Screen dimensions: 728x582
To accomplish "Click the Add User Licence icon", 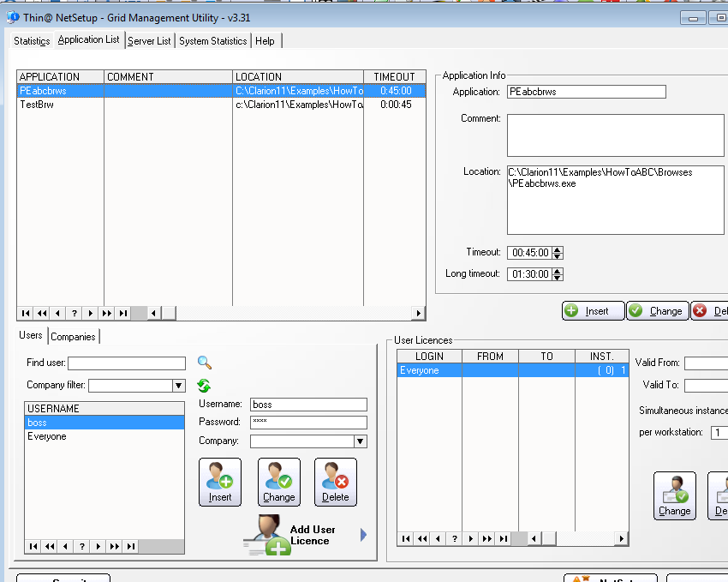I will pyautogui.click(x=267, y=536).
